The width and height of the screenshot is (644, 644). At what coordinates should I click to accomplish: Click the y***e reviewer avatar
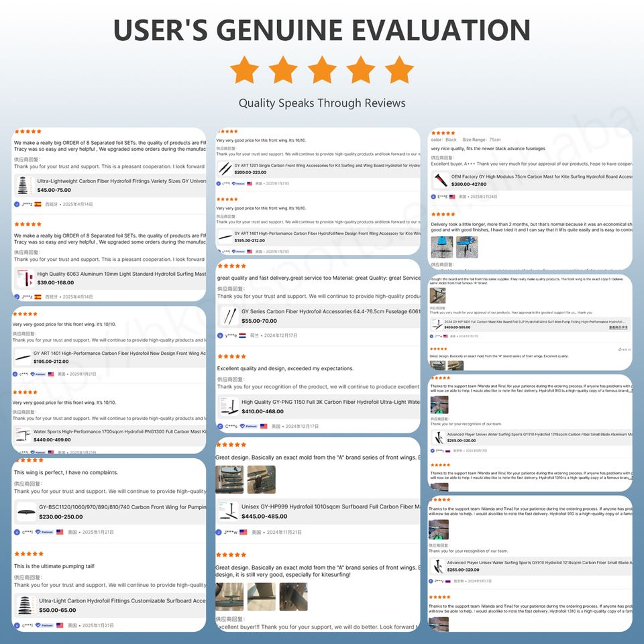pos(220,335)
